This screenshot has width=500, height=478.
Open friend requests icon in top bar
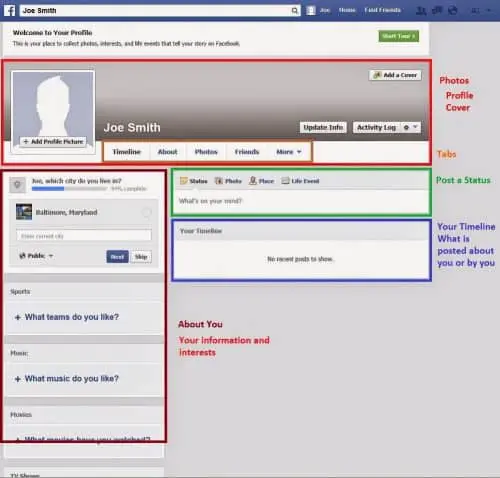tap(421, 11)
